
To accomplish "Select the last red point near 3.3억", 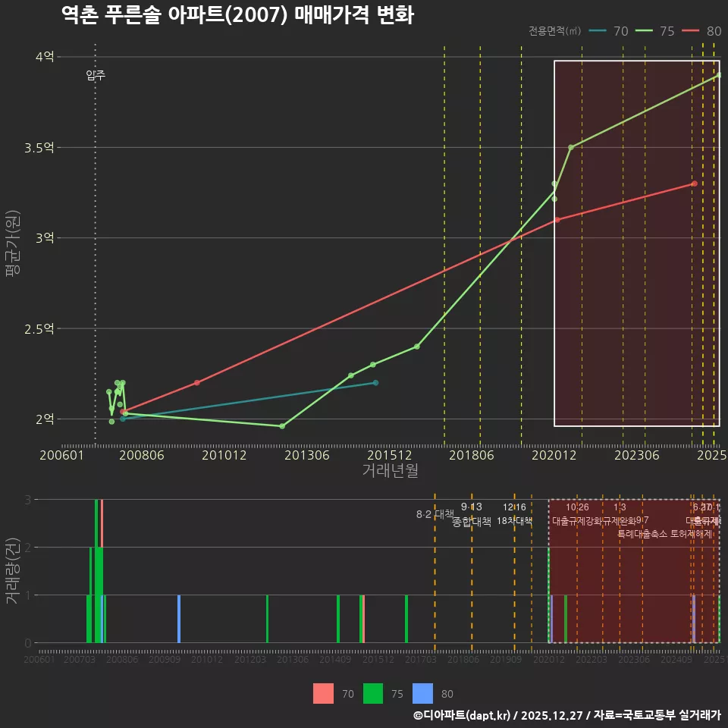I will (x=694, y=184).
